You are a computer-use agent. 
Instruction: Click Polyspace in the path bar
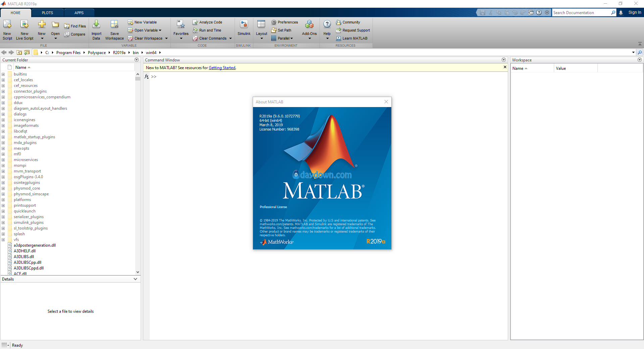(97, 53)
